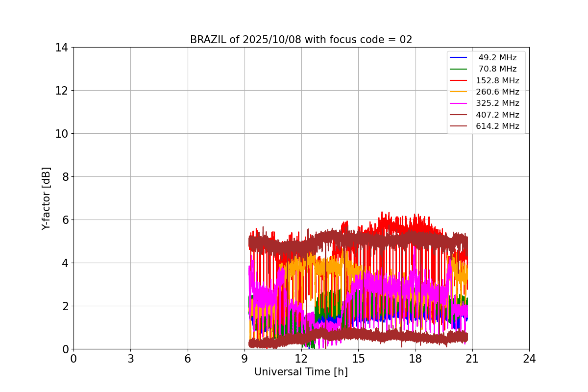The width and height of the screenshot is (588, 392).
Task: Pick the blue line swatch beside 49.2 MHz
Action: (459, 58)
